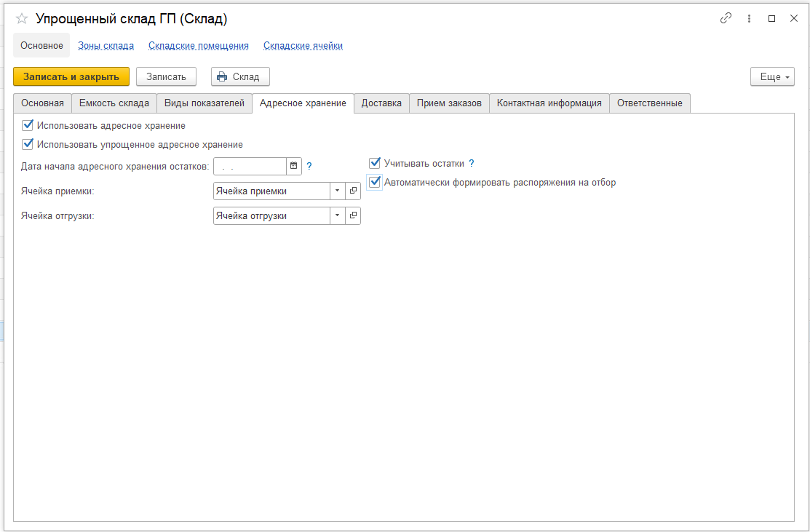Show help for storage start date field
The height and width of the screenshot is (532, 810).
[309, 167]
